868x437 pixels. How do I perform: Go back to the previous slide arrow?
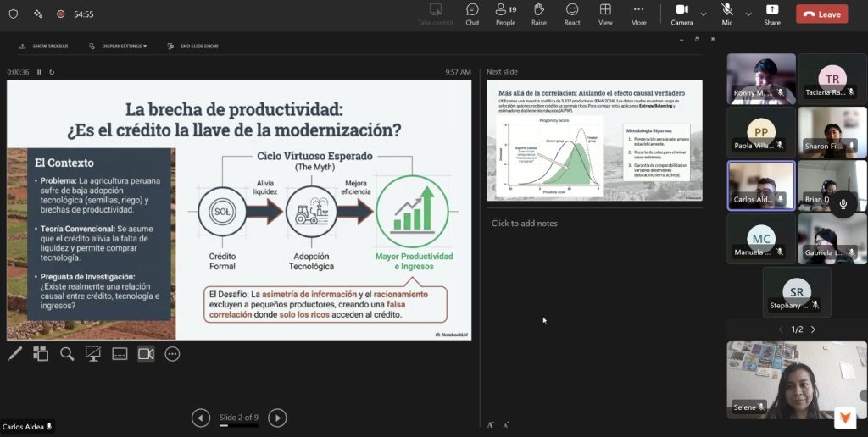(x=201, y=418)
